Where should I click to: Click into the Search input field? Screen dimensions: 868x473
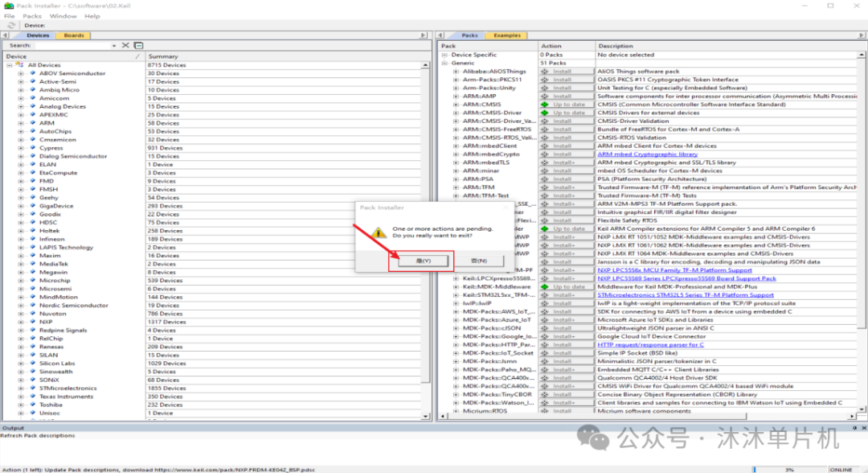(73, 45)
